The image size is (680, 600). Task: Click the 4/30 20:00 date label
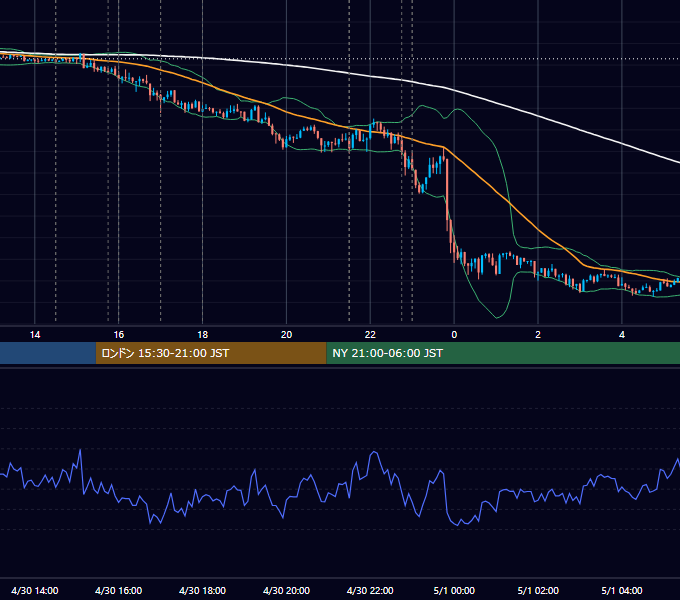[x=286, y=590]
